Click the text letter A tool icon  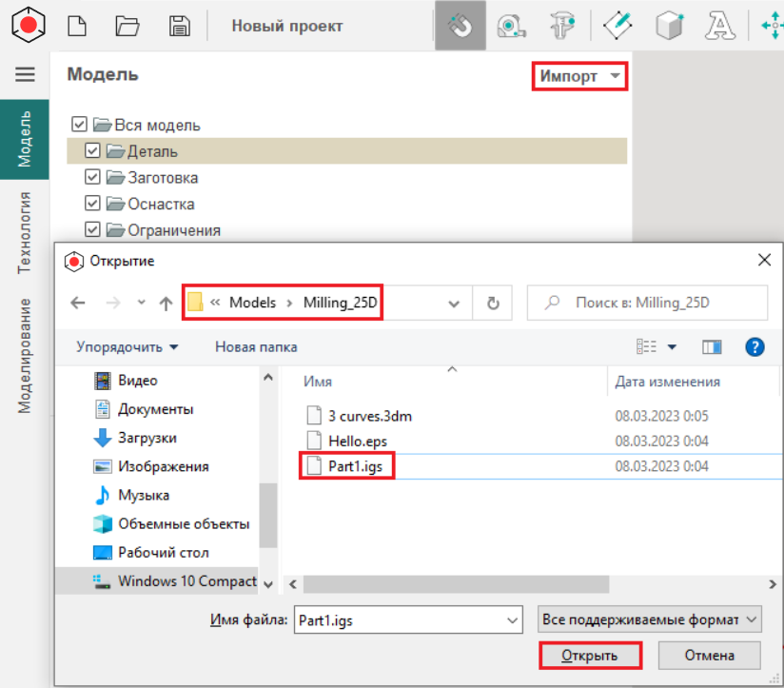point(720,26)
